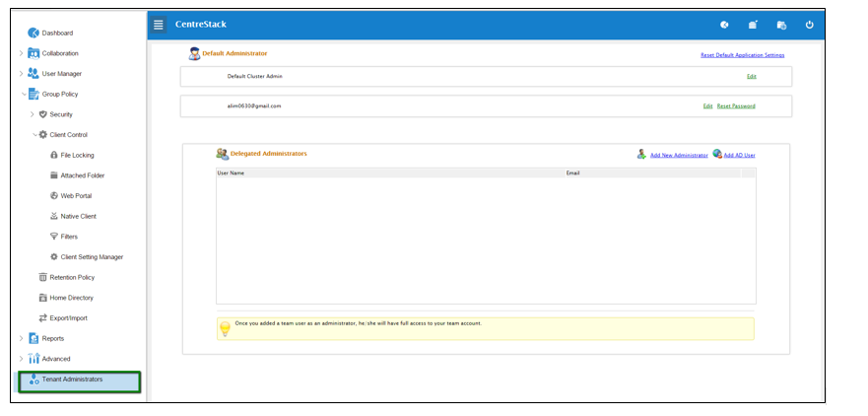The width and height of the screenshot is (868, 416).
Task: Click Add New Administrator link
Action: (x=679, y=156)
